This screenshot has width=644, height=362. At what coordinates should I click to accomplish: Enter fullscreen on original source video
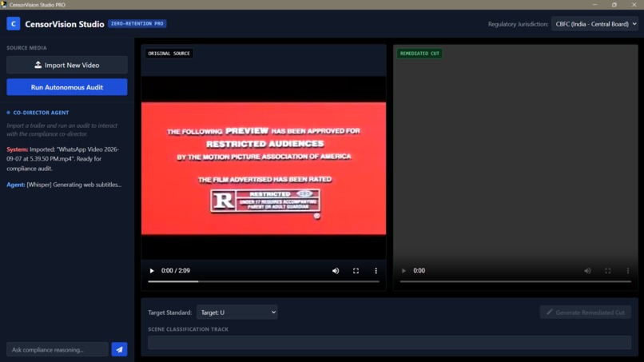[x=356, y=271]
